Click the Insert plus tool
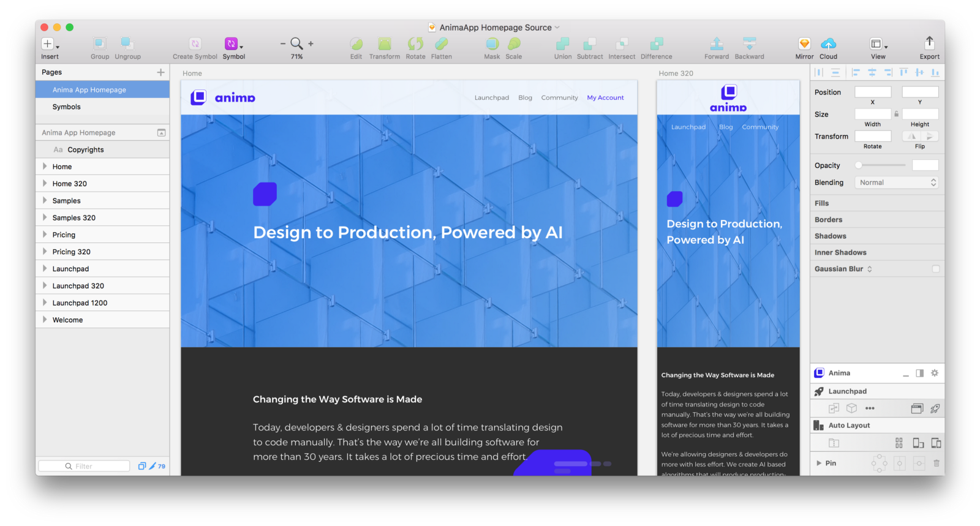Image resolution: width=980 pixels, height=526 pixels. point(48,43)
